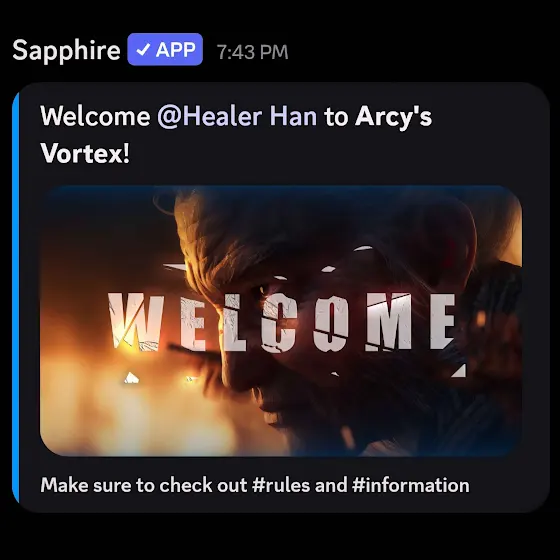Open the Sapphire bot profile name
This screenshot has width=560, height=560.
(x=66, y=50)
